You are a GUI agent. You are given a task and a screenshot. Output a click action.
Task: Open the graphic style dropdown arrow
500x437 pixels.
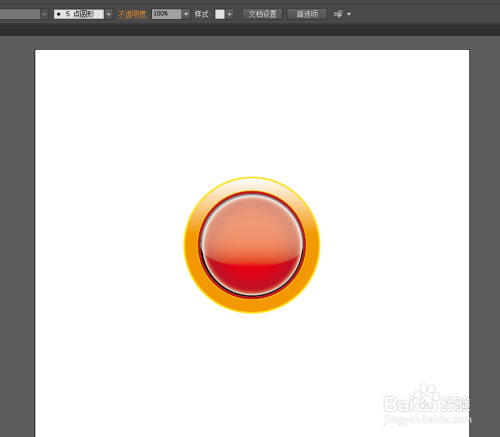tap(229, 14)
